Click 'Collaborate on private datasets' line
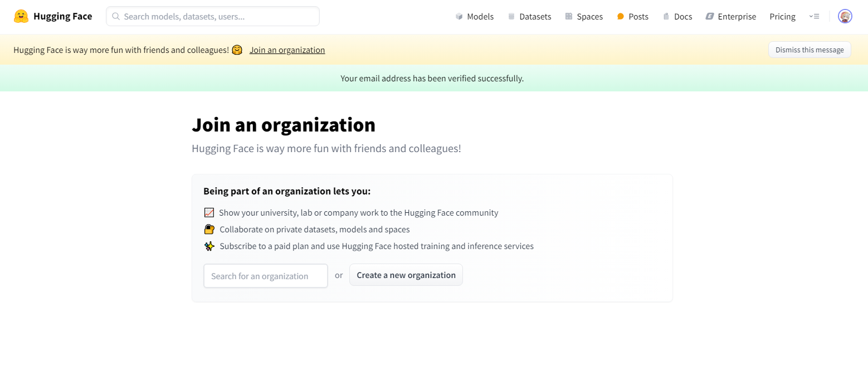Screen dimensions: 868x380 point(315,229)
